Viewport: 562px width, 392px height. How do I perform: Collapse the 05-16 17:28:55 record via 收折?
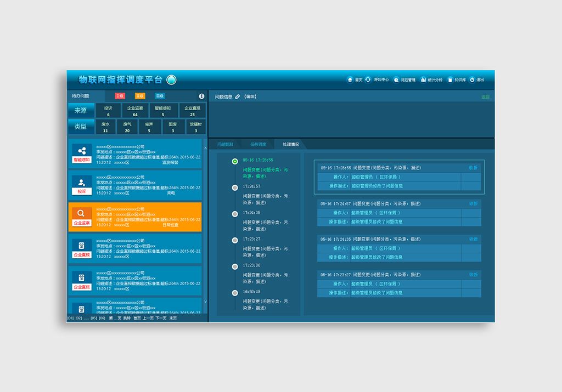click(x=473, y=168)
